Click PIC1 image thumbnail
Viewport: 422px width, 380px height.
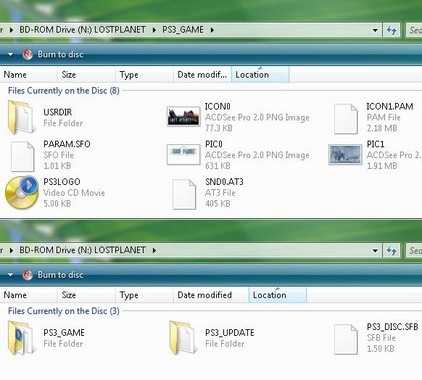(345, 154)
